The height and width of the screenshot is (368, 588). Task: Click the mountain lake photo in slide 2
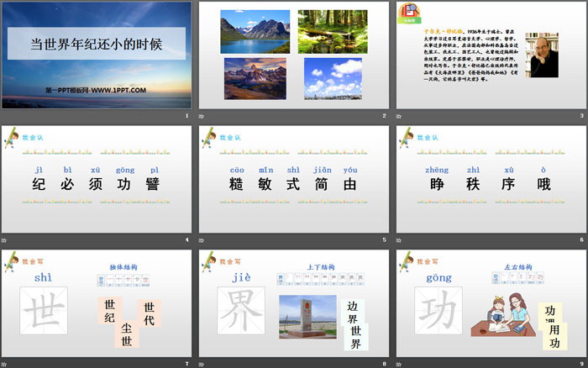click(255, 30)
